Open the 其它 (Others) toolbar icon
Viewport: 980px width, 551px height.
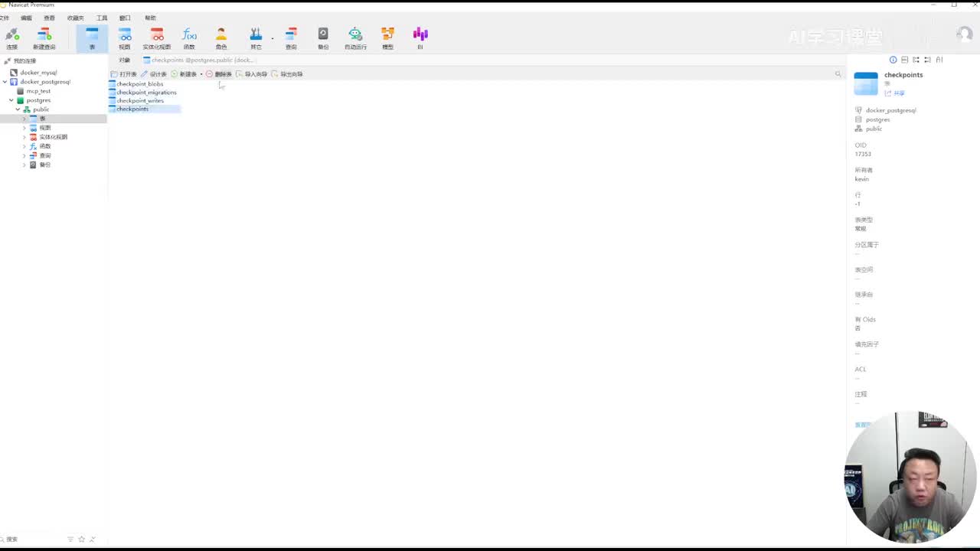point(256,38)
